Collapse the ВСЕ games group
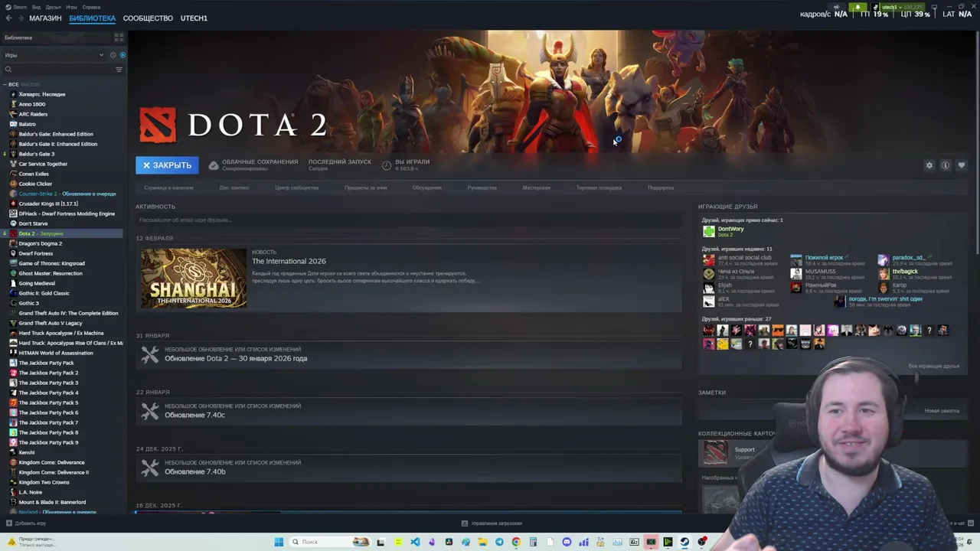This screenshot has height=551, width=980. point(5,84)
